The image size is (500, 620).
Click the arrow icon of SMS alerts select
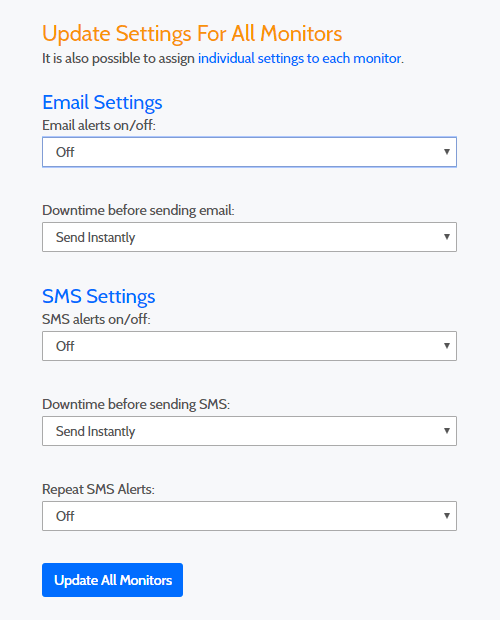pos(447,346)
